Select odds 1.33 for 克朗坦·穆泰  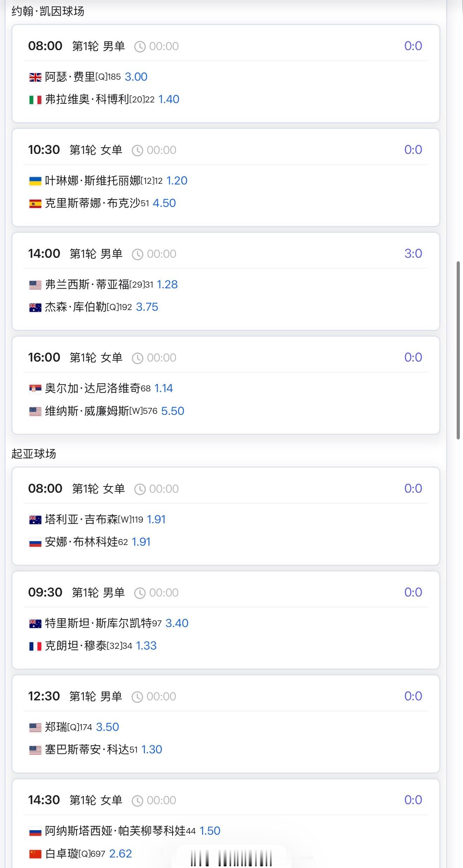pyautogui.click(x=146, y=646)
